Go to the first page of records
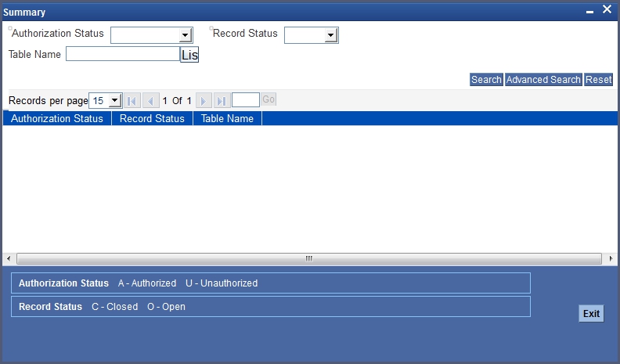This screenshot has width=620, height=364. (132, 101)
